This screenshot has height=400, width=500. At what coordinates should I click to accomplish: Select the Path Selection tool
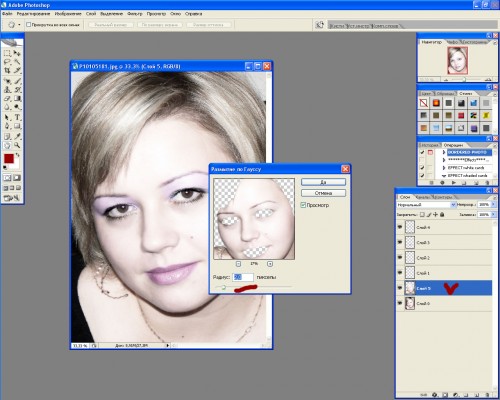pyautogui.click(x=7, y=117)
